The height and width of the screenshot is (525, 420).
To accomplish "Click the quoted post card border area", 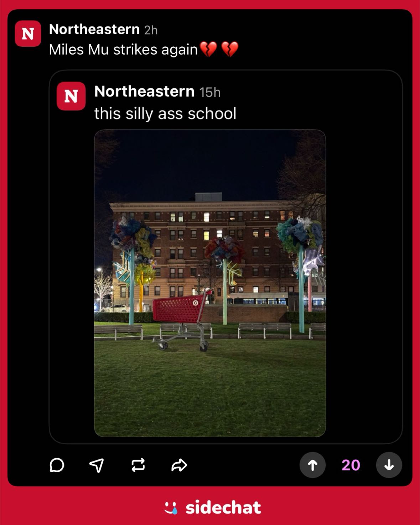I will pyautogui.click(x=226, y=257).
